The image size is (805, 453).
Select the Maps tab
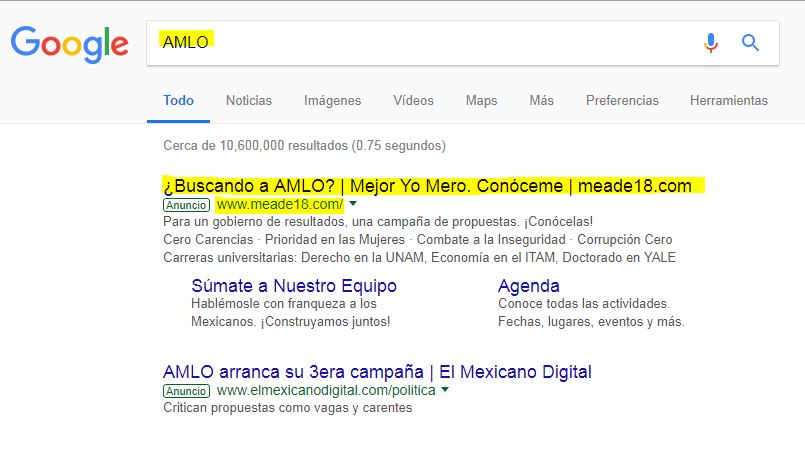click(481, 100)
